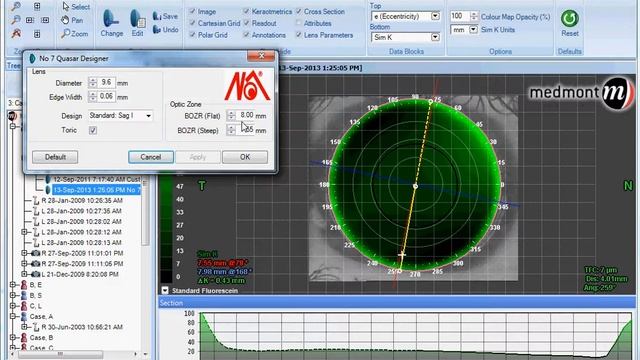Open the Sim K Units mm dropdown

point(473,29)
